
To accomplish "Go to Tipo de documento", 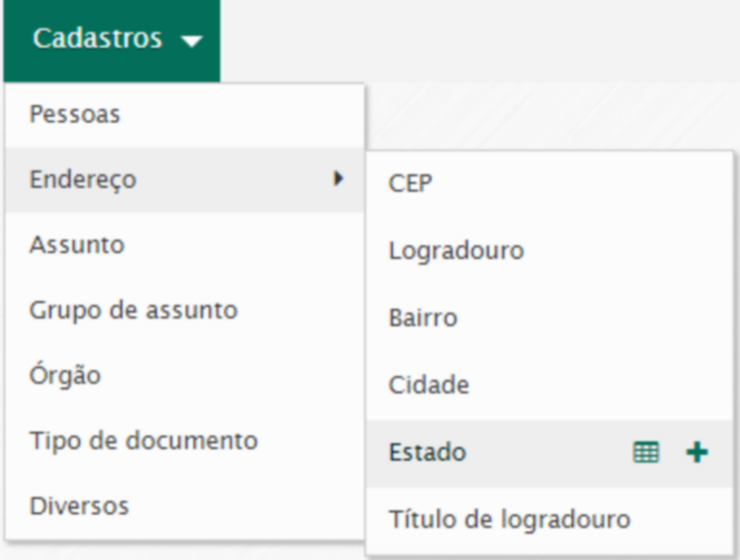I will pyautogui.click(x=144, y=441).
